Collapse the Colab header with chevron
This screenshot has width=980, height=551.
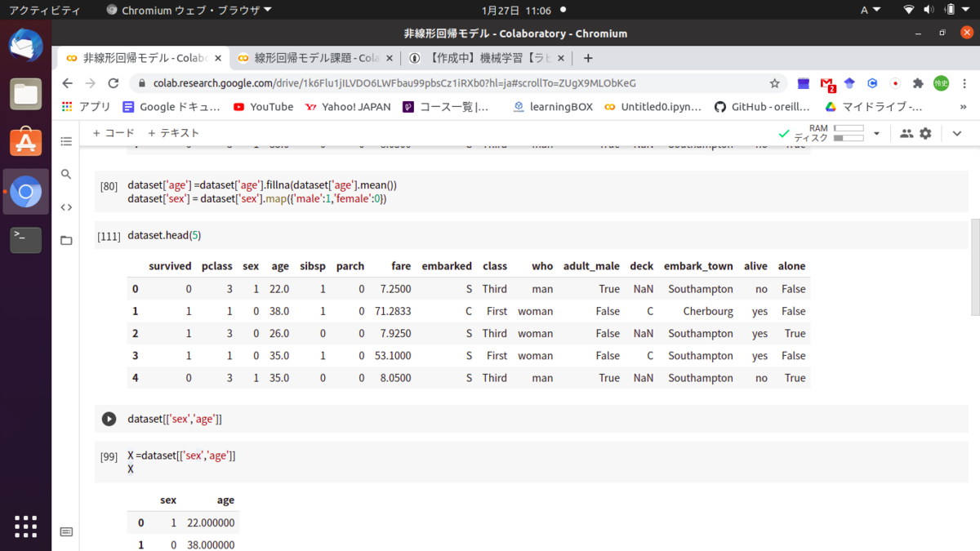click(957, 133)
